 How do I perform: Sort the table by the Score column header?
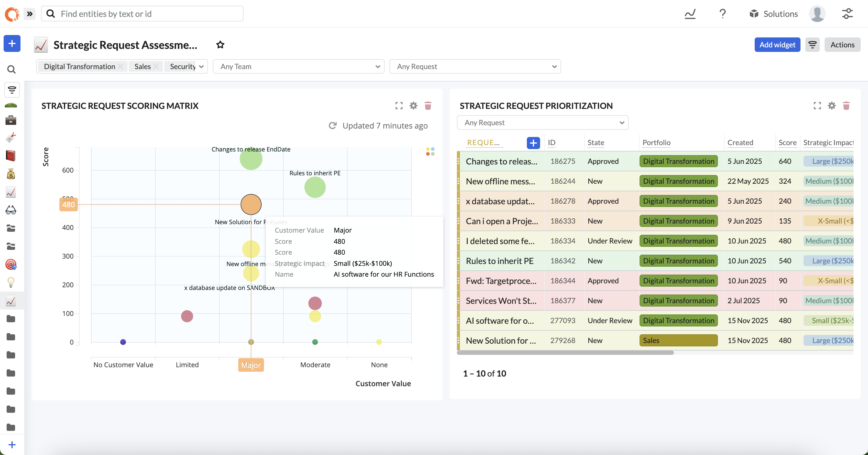tap(787, 142)
